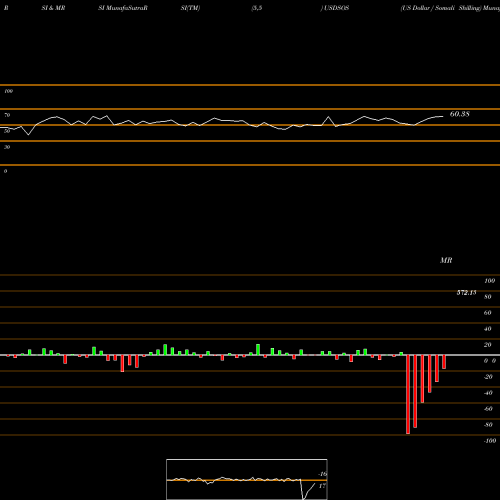
Task: Open the mini overview chart thumbnail
Action: coord(247,479)
